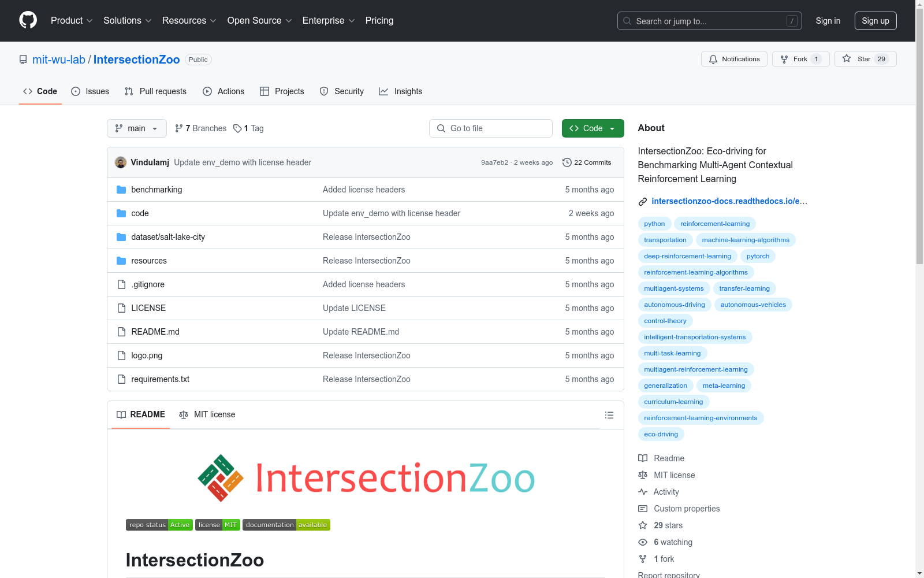
Task: Click the dataset/salt-lake-city folder icon
Action: (121, 237)
